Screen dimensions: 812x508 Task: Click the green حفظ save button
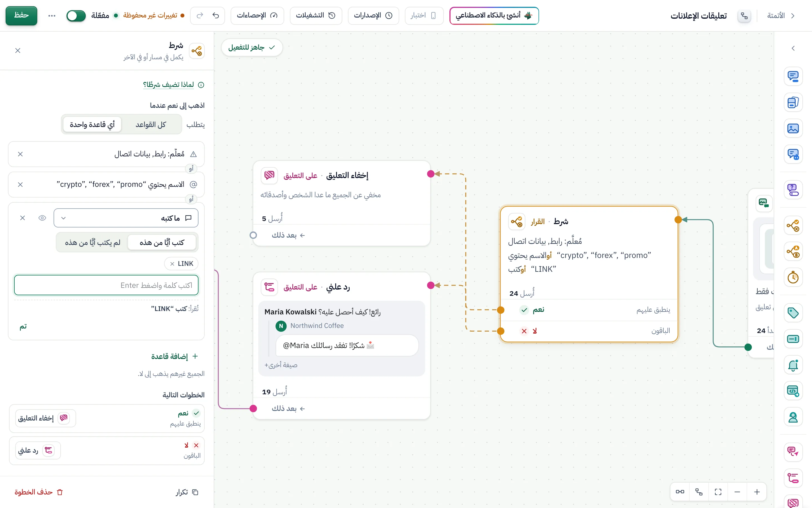point(21,16)
